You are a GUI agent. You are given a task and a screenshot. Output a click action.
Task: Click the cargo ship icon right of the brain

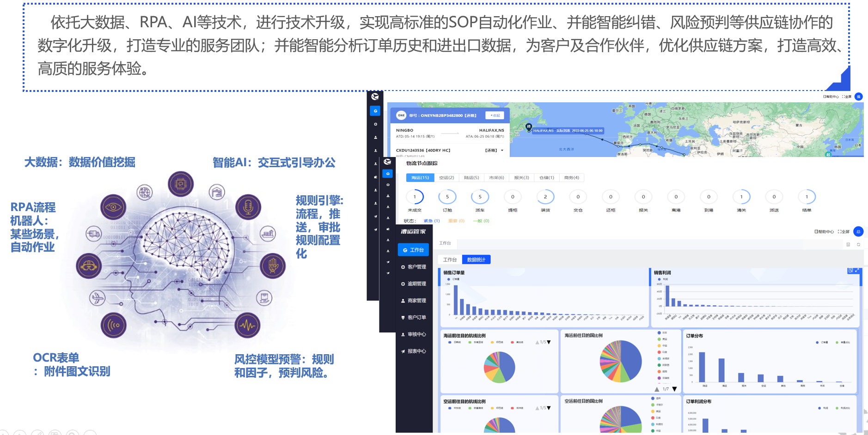click(268, 234)
